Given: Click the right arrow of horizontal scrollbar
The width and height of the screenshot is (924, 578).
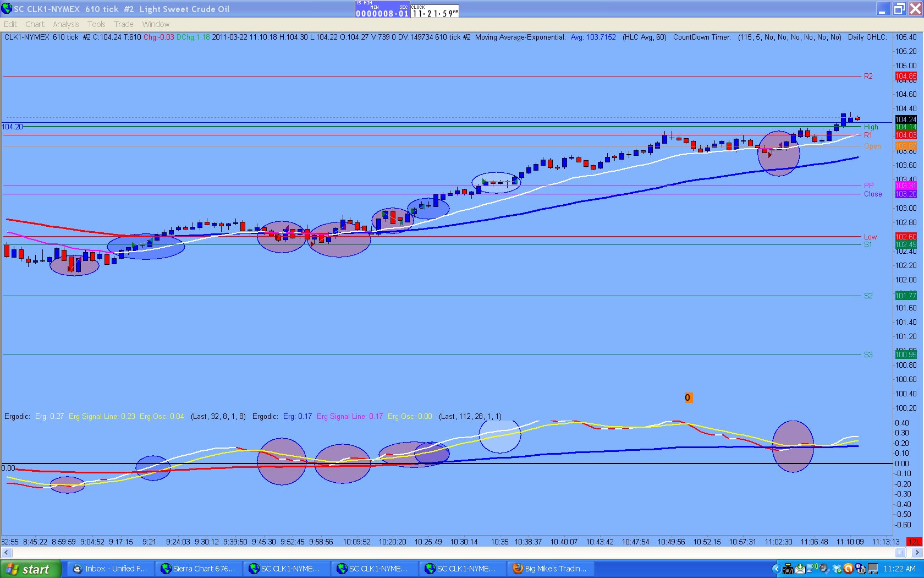Looking at the screenshot, I should click(916, 552).
